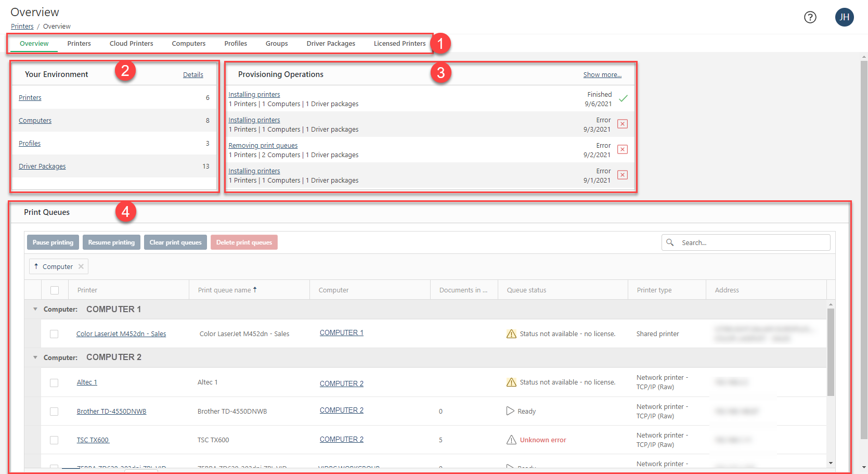
Task: Open the help question mark icon
Action: coord(810,17)
